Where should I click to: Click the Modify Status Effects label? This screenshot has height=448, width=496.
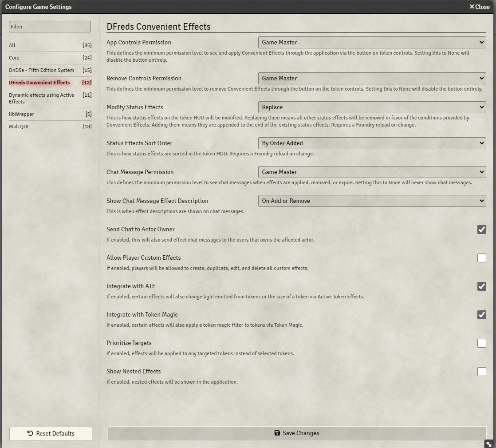click(135, 107)
